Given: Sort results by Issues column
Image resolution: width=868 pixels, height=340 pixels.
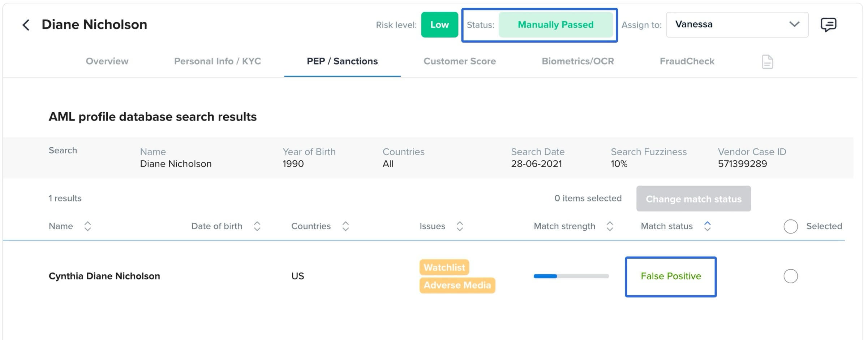Looking at the screenshot, I should tap(460, 226).
